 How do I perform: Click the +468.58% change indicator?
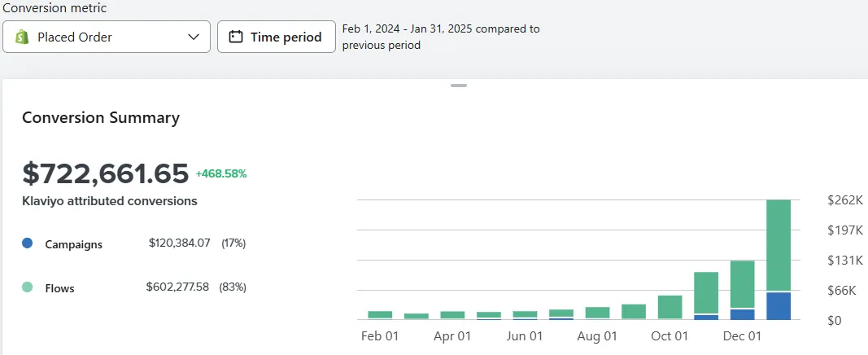point(221,173)
